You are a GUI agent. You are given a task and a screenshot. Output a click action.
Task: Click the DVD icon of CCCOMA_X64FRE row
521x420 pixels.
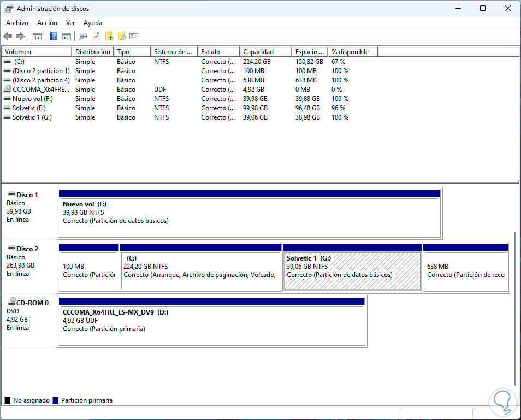tap(7, 88)
